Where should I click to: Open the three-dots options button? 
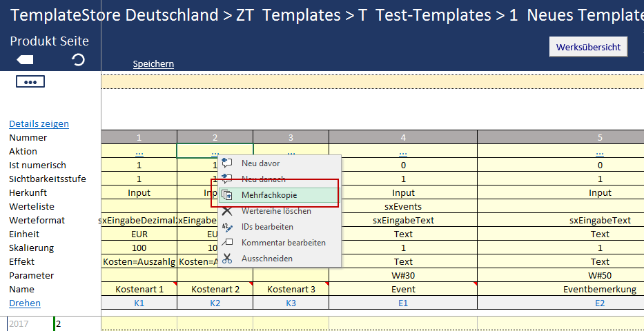pyautogui.click(x=30, y=81)
